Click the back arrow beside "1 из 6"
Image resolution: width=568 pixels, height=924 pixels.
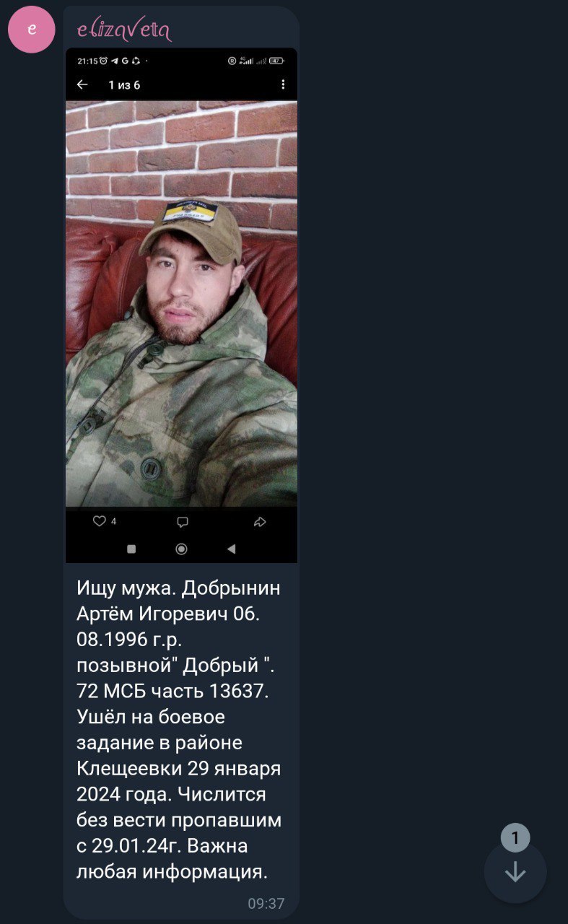[x=82, y=84]
